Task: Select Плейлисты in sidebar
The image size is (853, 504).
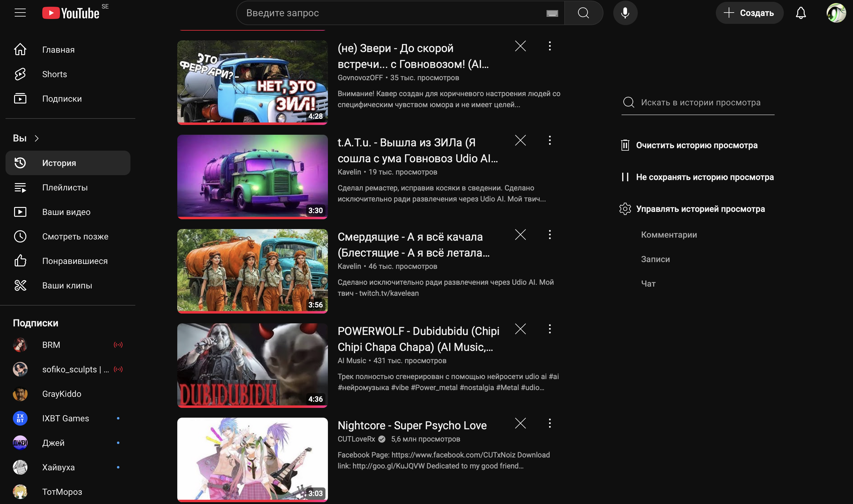Action: [x=65, y=187]
